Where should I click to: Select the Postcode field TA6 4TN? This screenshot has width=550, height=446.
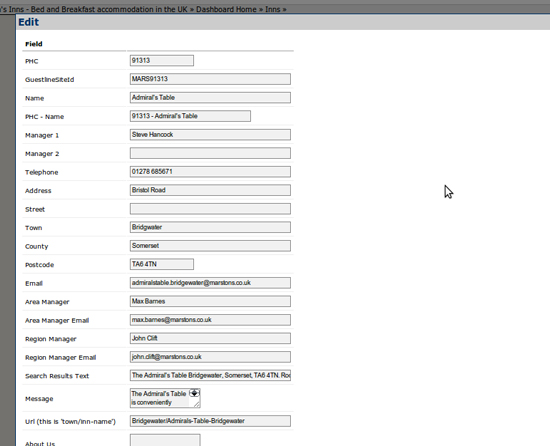point(162,264)
